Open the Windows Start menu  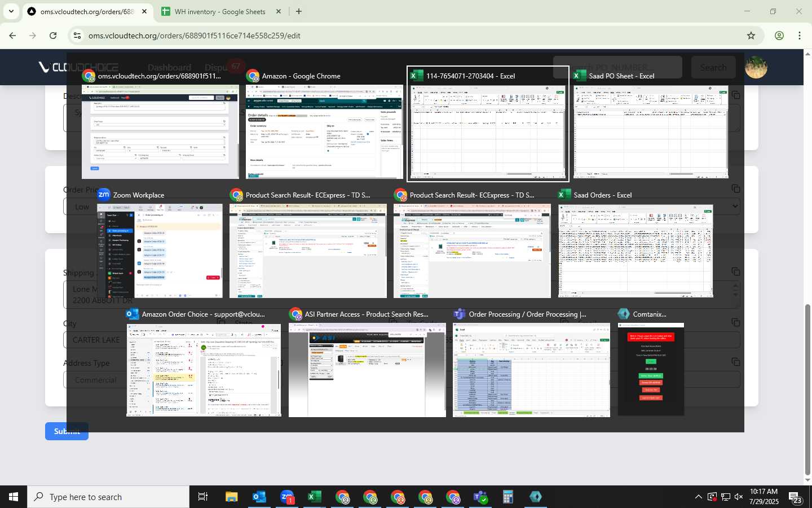click(14, 497)
